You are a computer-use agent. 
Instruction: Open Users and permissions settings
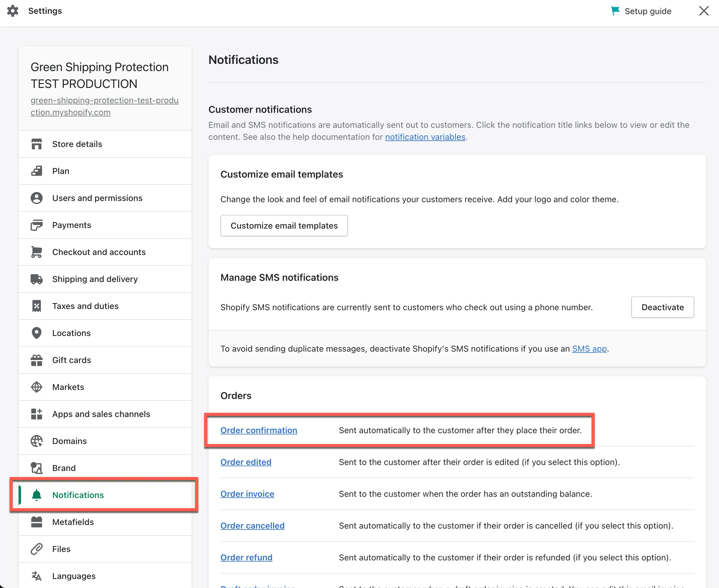[x=97, y=198]
